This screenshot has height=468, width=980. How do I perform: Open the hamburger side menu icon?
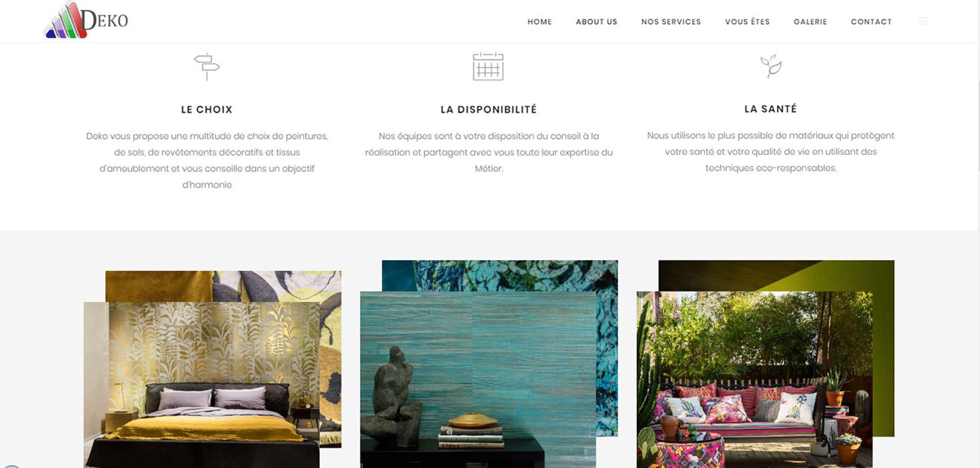[x=923, y=22]
